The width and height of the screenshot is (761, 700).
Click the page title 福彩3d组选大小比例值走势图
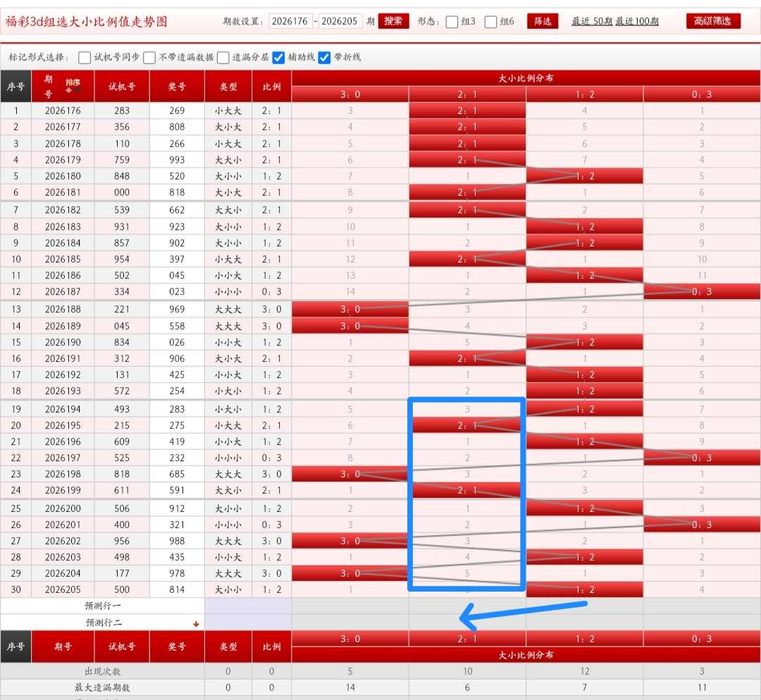coord(87,22)
